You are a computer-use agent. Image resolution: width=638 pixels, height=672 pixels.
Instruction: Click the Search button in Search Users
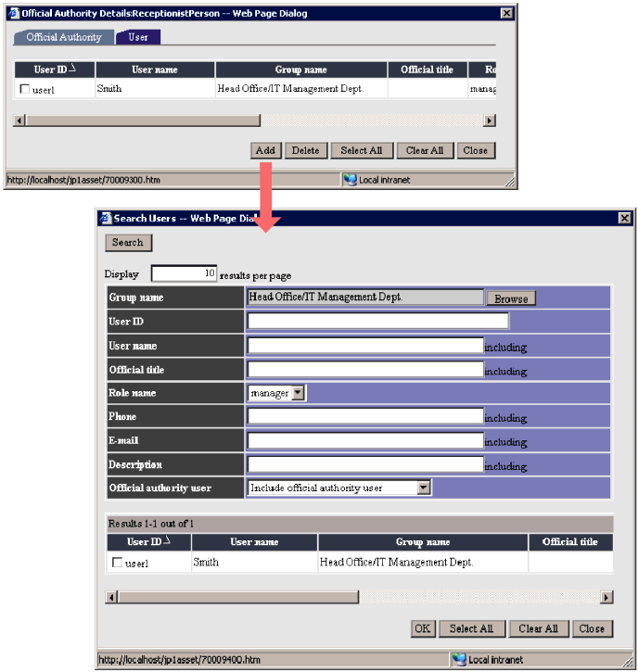[128, 243]
